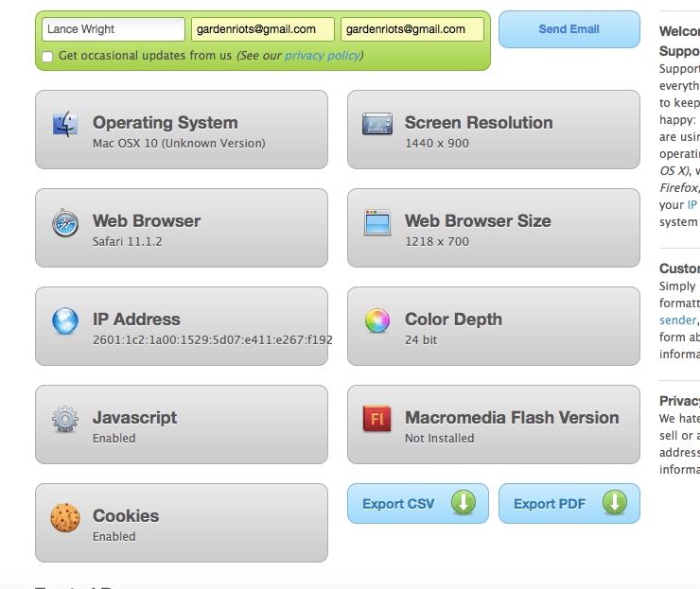The image size is (700, 589).
Task: Click the IP Address info panel
Action: [182, 326]
